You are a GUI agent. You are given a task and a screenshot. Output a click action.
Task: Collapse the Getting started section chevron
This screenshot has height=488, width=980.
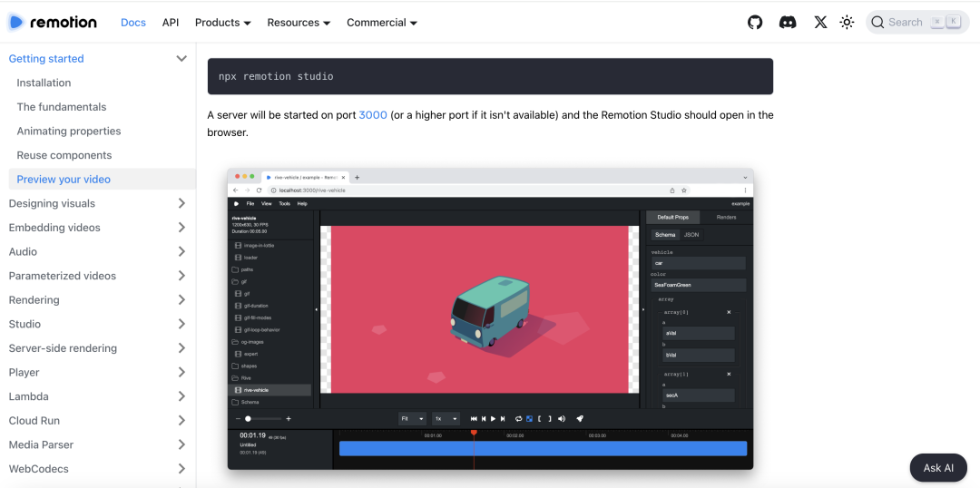(x=181, y=59)
